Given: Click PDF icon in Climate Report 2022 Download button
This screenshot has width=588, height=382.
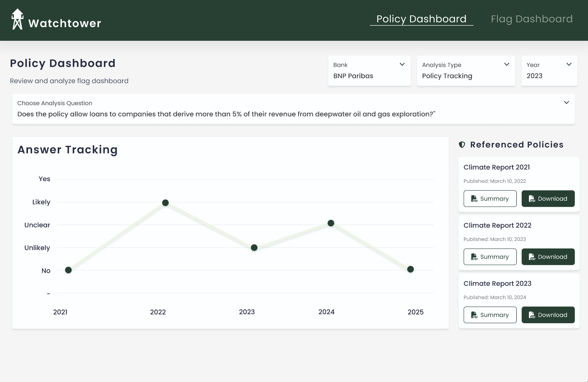Looking at the screenshot, I should [532, 257].
